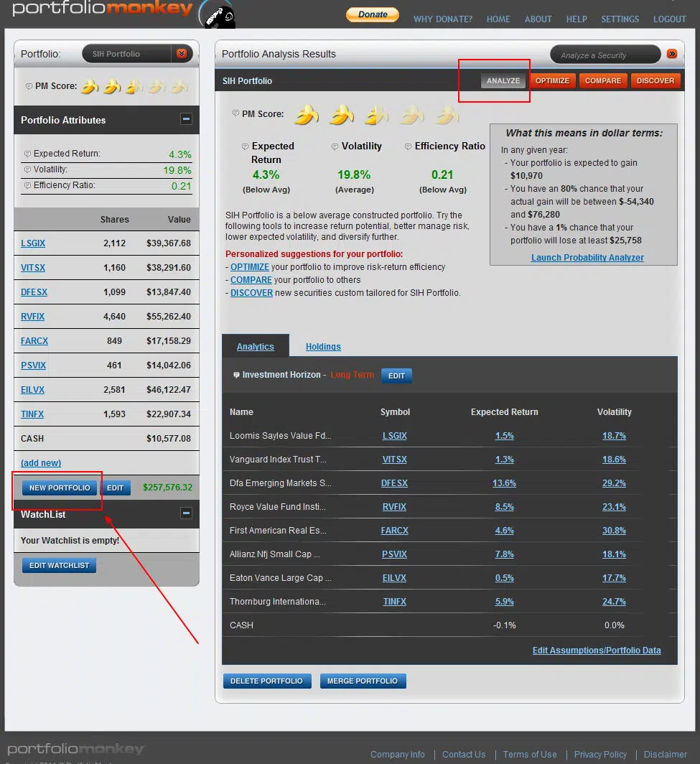Open SETTINGS in the top navigation
This screenshot has width=700, height=764.
pos(620,19)
